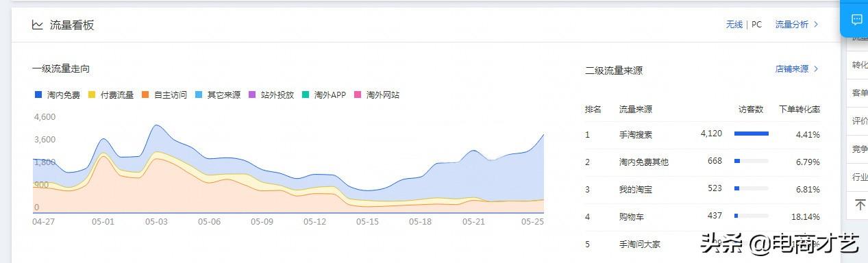Click the 手淘搜索 visitor bar

tap(752, 134)
